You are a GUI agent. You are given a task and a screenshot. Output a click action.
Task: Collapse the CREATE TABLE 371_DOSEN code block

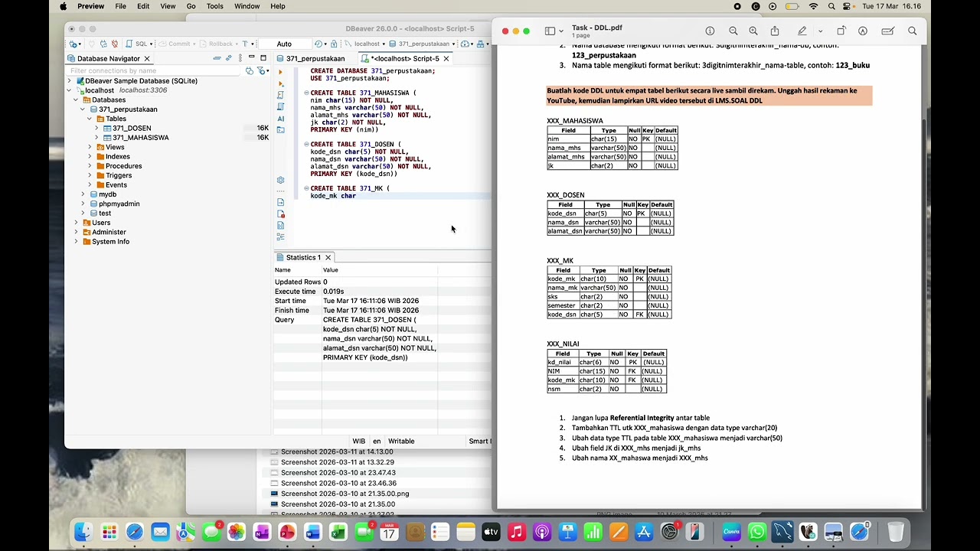pos(306,144)
